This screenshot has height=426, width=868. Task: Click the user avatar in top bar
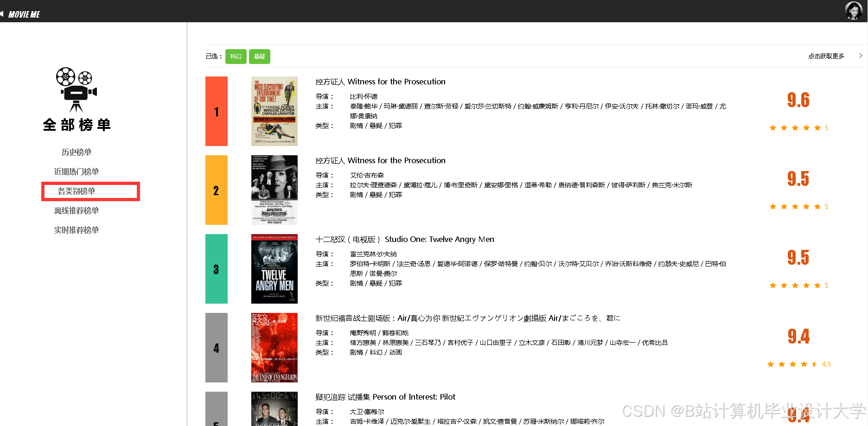tap(854, 11)
